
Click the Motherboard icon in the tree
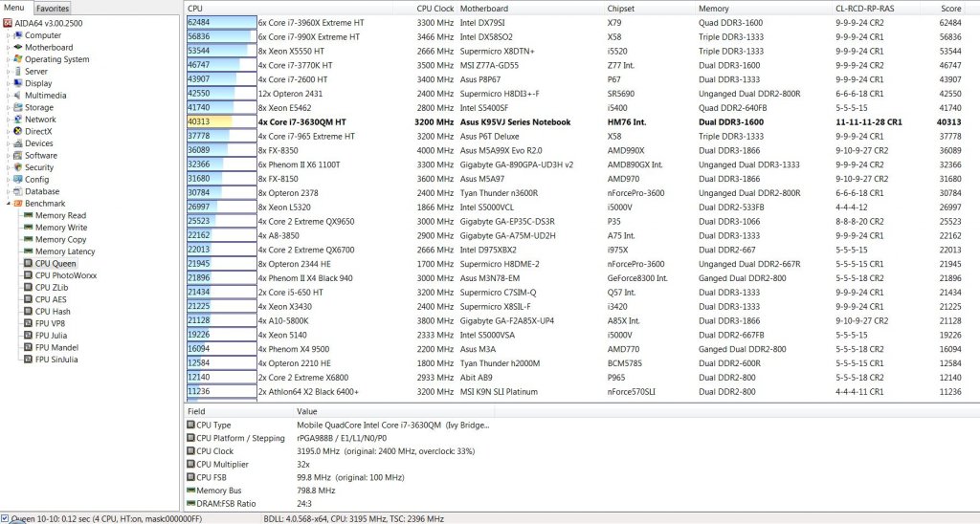tap(18, 47)
